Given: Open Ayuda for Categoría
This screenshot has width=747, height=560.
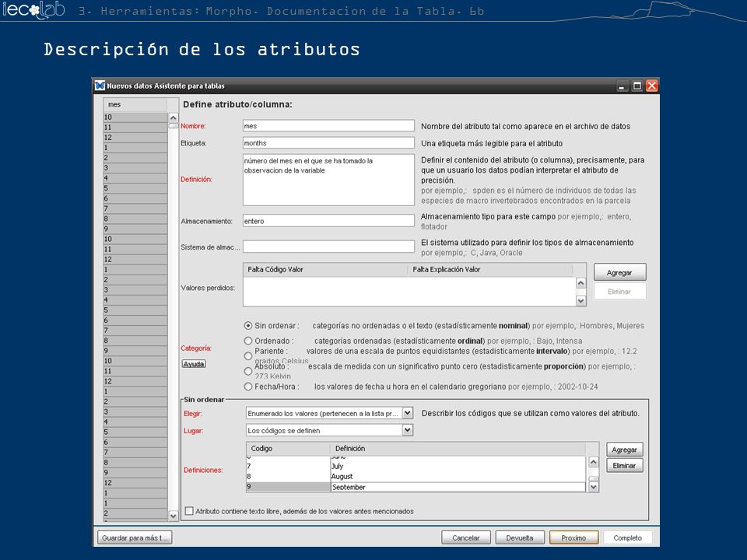Looking at the screenshot, I should coord(194,364).
